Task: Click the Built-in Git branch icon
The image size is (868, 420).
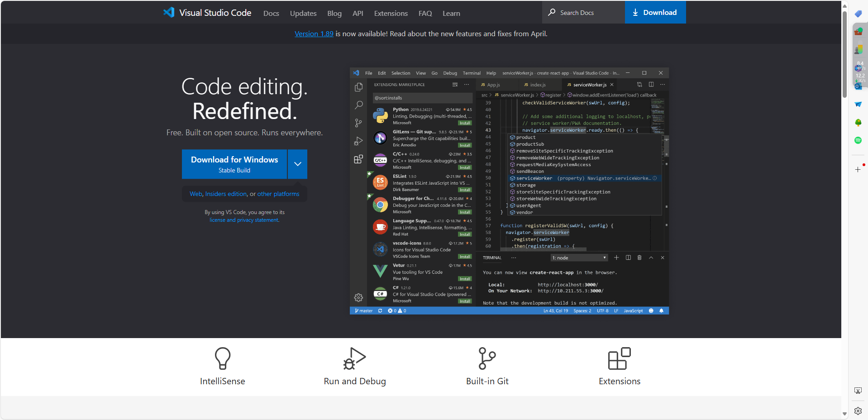Action: [x=487, y=358]
